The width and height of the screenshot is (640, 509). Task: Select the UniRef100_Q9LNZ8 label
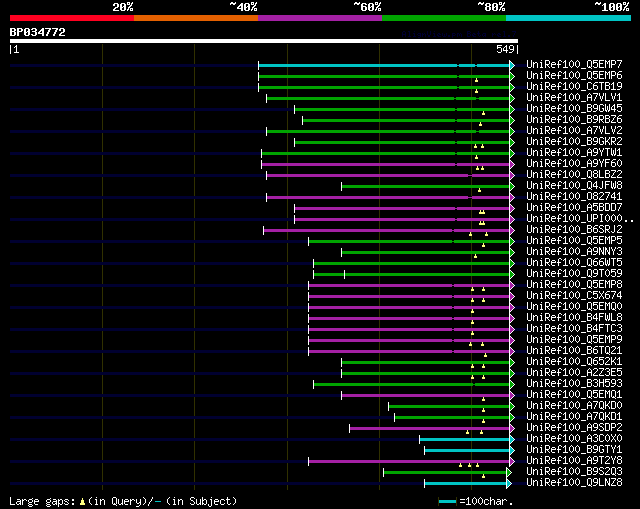coord(574,483)
